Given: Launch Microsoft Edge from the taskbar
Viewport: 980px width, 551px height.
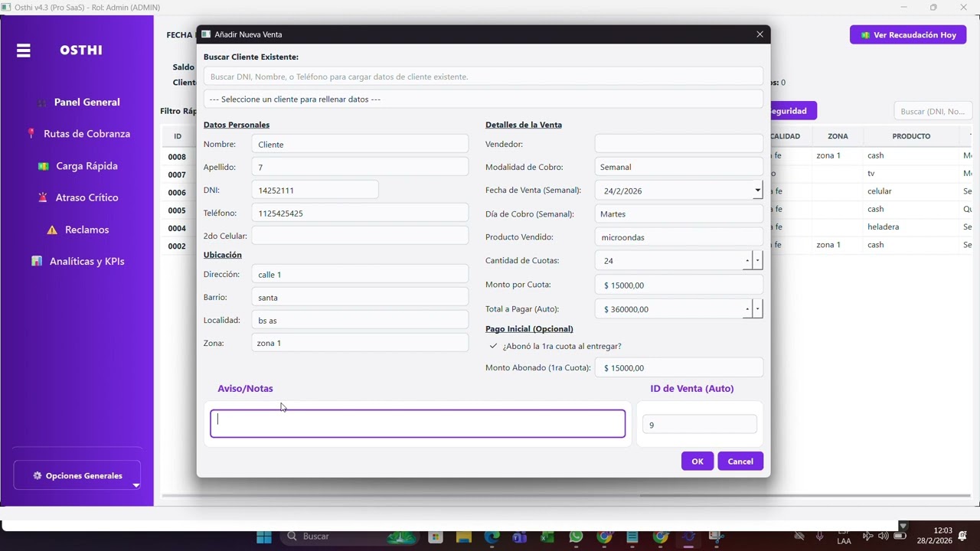Looking at the screenshot, I should (x=492, y=537).
